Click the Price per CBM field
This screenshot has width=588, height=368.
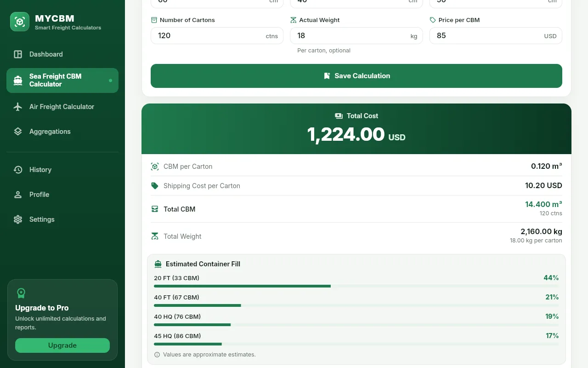[x=496, y=36]
